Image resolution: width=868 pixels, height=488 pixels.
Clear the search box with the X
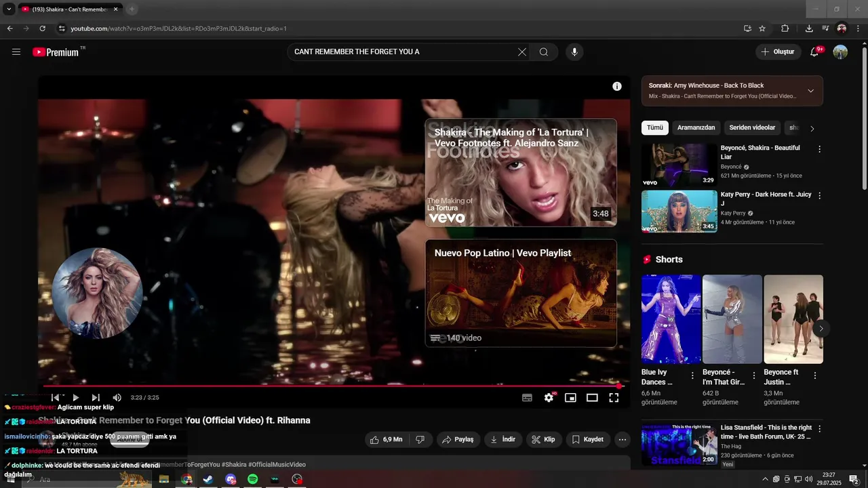522,52
